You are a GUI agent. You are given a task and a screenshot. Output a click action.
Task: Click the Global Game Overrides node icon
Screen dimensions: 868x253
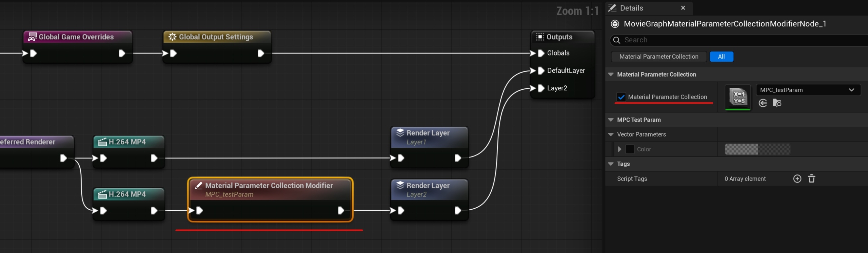32,37
